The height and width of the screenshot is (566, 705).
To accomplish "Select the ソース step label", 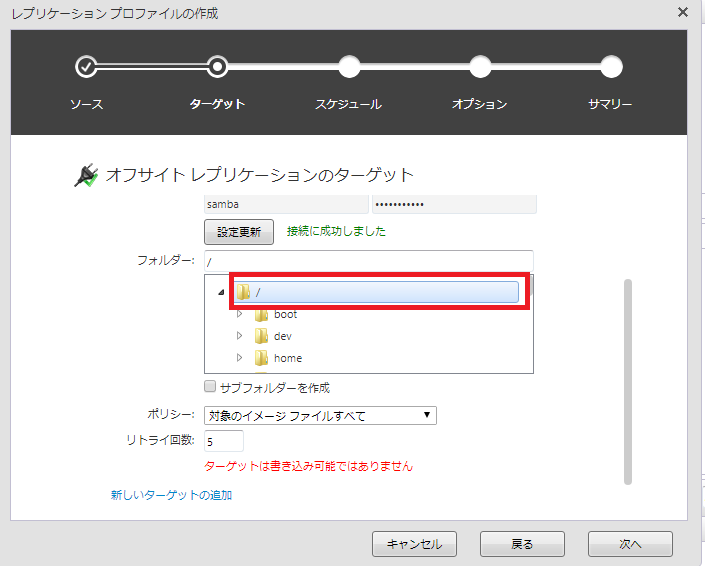I will (86, 104).
